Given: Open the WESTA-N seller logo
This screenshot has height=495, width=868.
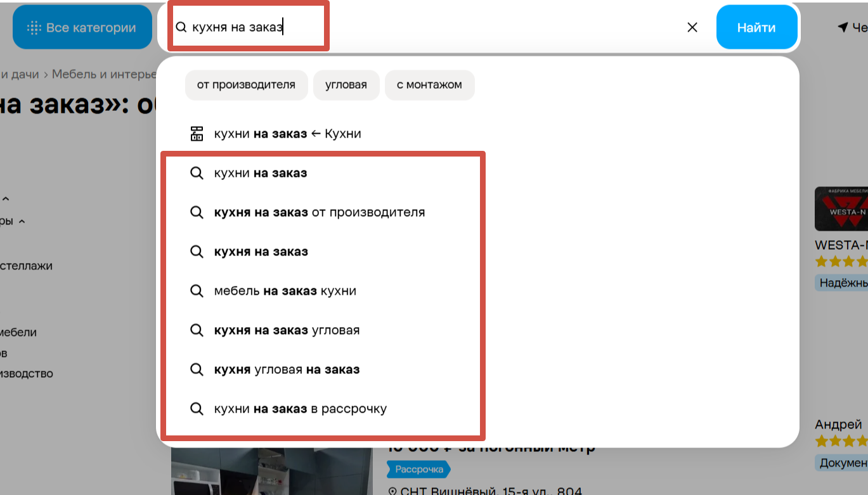Looking at the screenshot, I should (x=841, y=209).
